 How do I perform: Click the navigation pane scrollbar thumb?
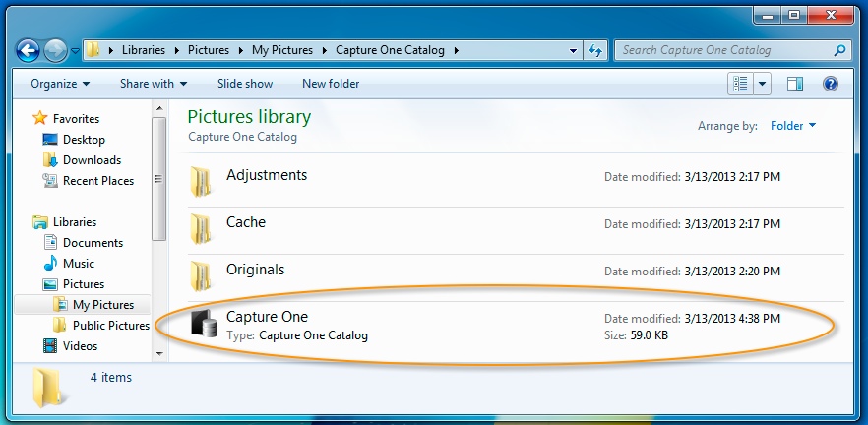[159, 179]
